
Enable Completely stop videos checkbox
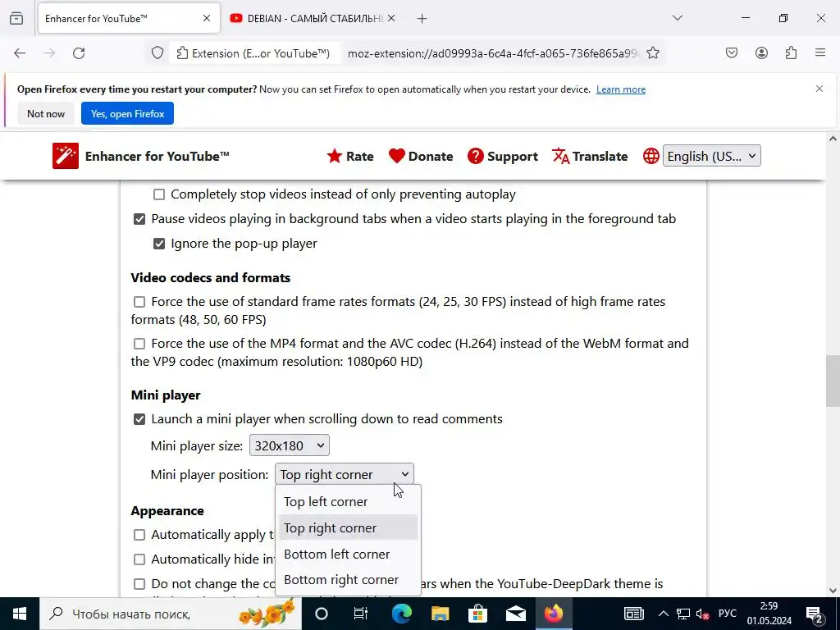tap(159, 194)
